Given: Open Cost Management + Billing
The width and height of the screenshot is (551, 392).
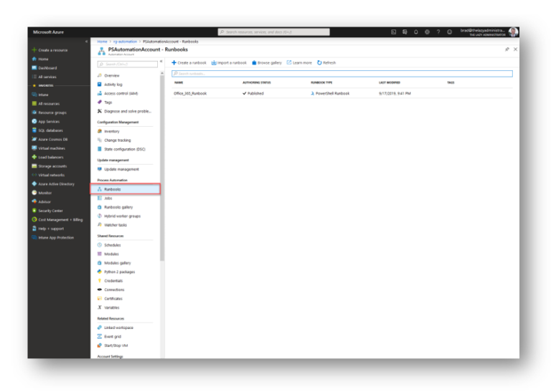Looking at the screenshot, I should (57, 220).
